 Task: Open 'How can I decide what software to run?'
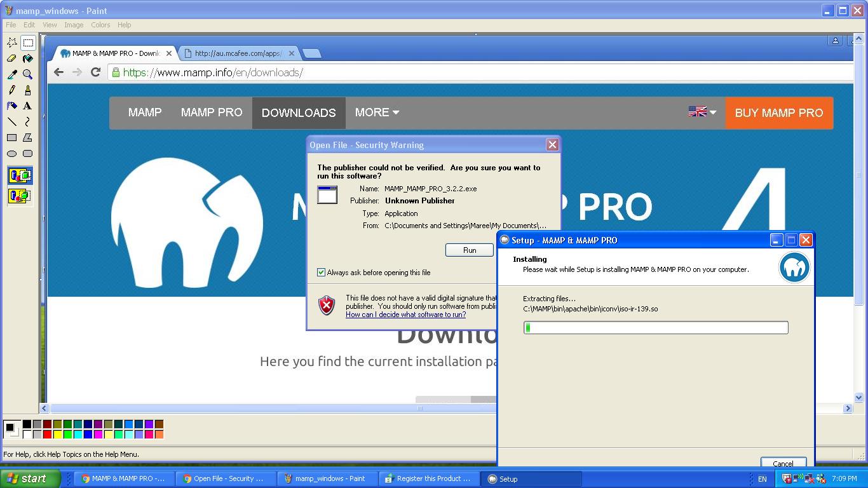point(405,315)
